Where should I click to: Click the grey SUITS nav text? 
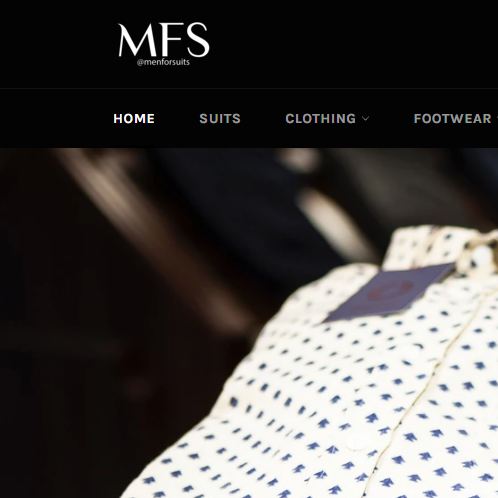coord(220,119)
